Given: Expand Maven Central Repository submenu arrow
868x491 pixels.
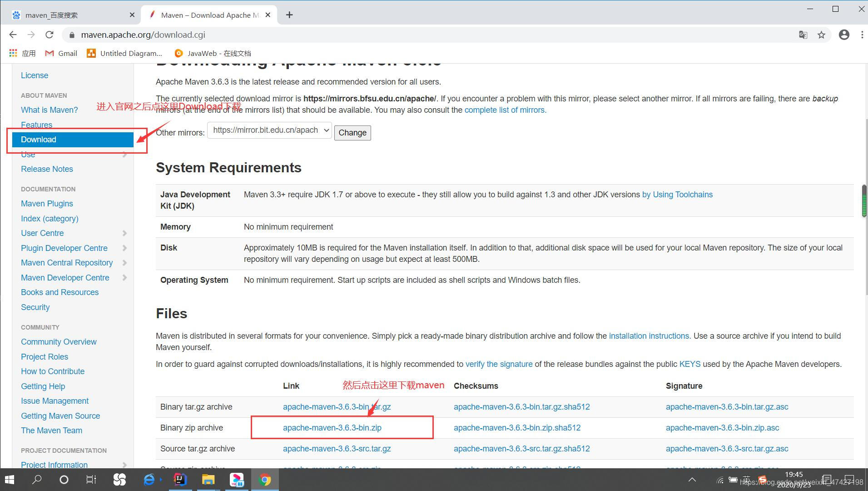Looking at the screenshot, I should point(124,263).
